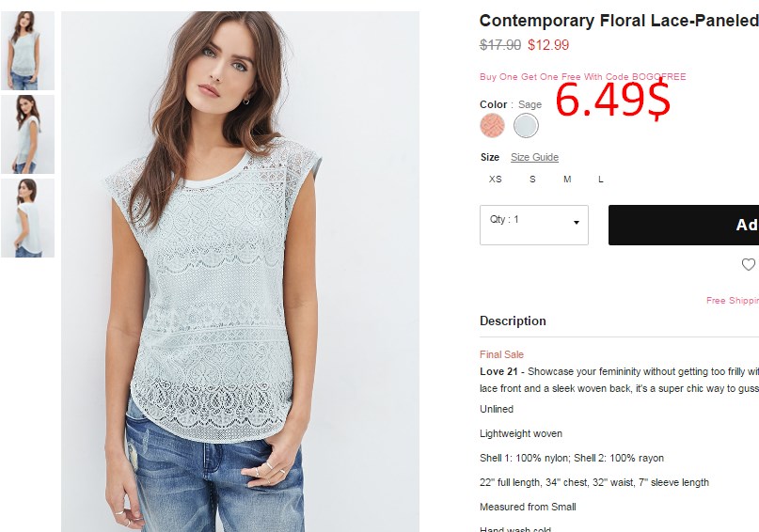The width and height of the screenshot is (759, 532).
Task: Choose size XS
Action: pyautogui.click(x=496, y=180)
